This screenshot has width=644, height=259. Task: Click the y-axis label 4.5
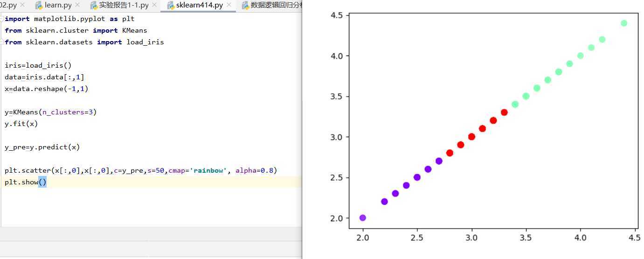tap(337, 15)
